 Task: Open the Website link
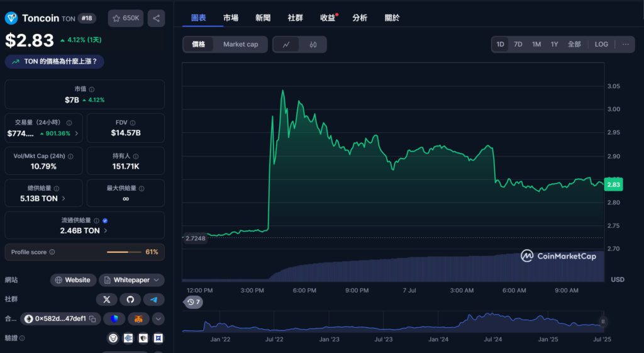coord(72,280)
